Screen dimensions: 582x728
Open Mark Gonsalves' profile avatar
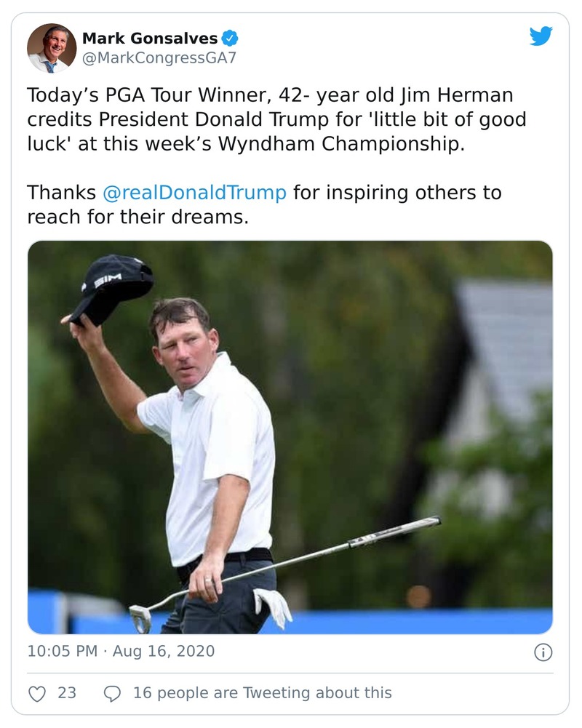(x=51, y=47)
